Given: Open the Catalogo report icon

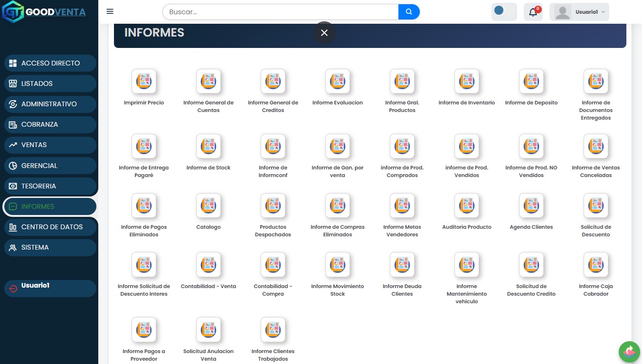Looking at the screenshot, I should pos(208,205).
